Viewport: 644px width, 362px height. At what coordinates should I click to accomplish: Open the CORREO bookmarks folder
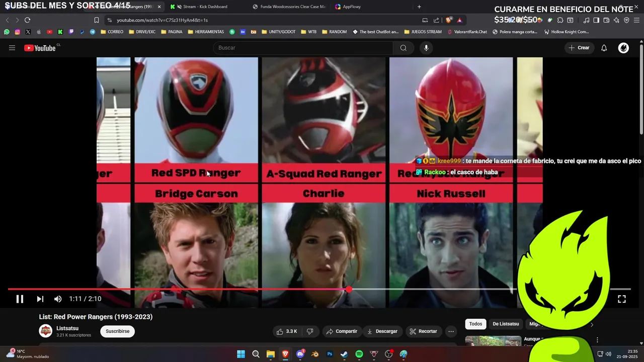112,32
